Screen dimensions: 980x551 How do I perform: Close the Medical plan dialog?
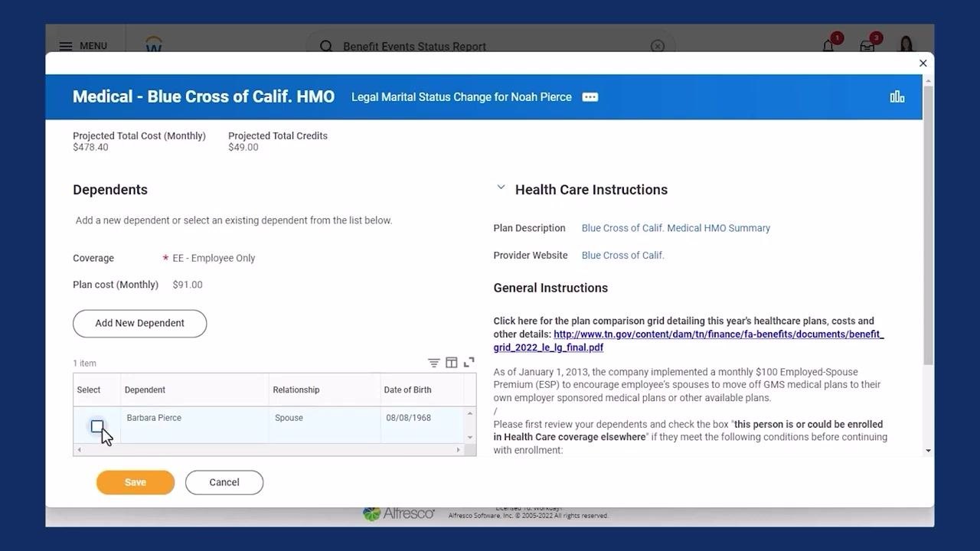pyautogui.click(x=923, y=64)
